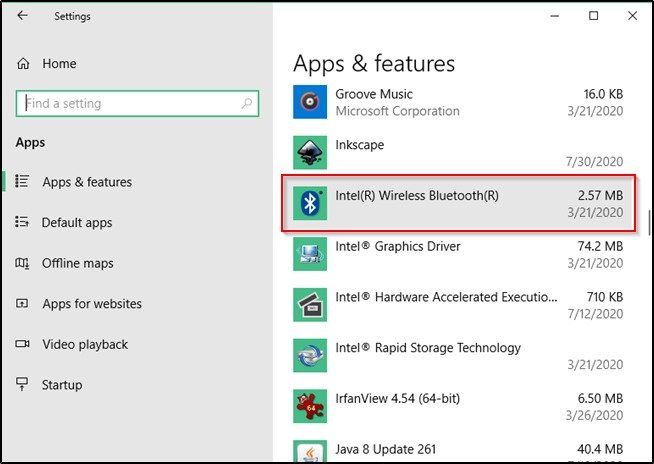Select Intel Hardware Accelerated Execution entry
Screen dimensions: 654x464
click(458, 305)
